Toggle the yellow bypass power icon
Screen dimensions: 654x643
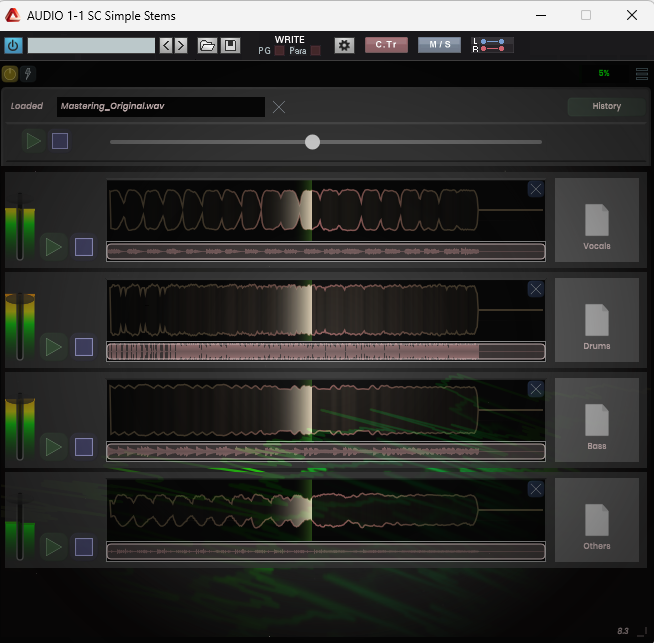(x=10, y=74)
